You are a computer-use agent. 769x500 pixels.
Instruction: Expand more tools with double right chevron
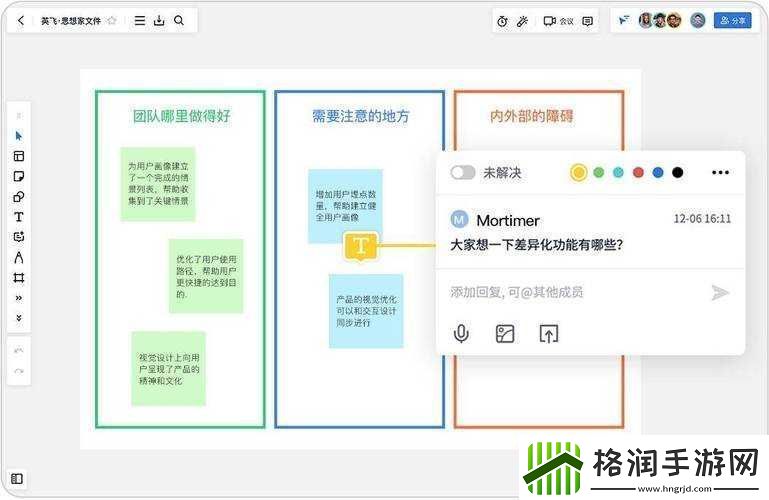pyautogui.click(x=19, y=298)
